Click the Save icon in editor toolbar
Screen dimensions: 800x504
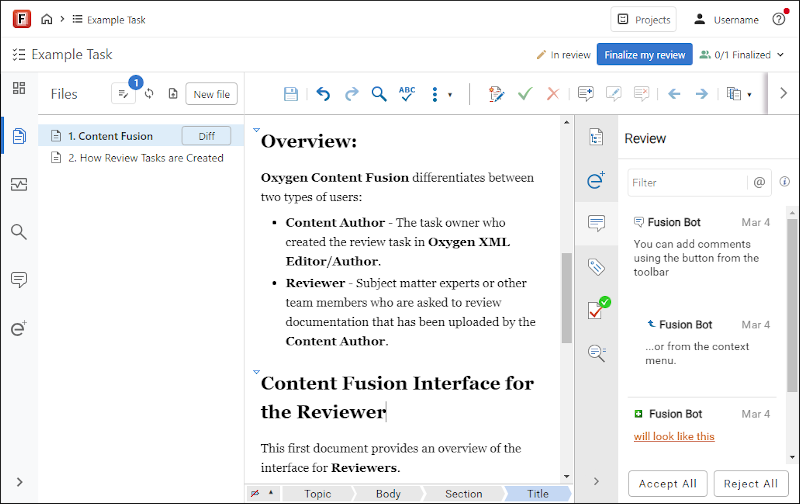pos(291,94)
